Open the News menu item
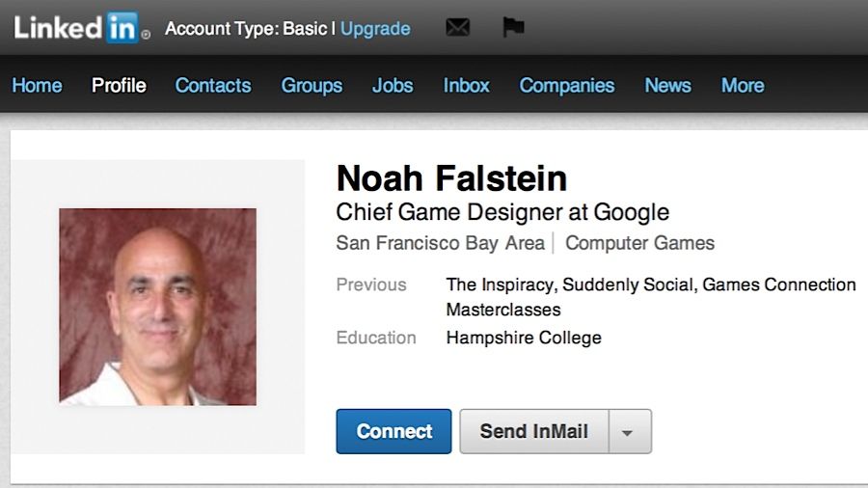 pyautogui.click(x=667, y=85)
